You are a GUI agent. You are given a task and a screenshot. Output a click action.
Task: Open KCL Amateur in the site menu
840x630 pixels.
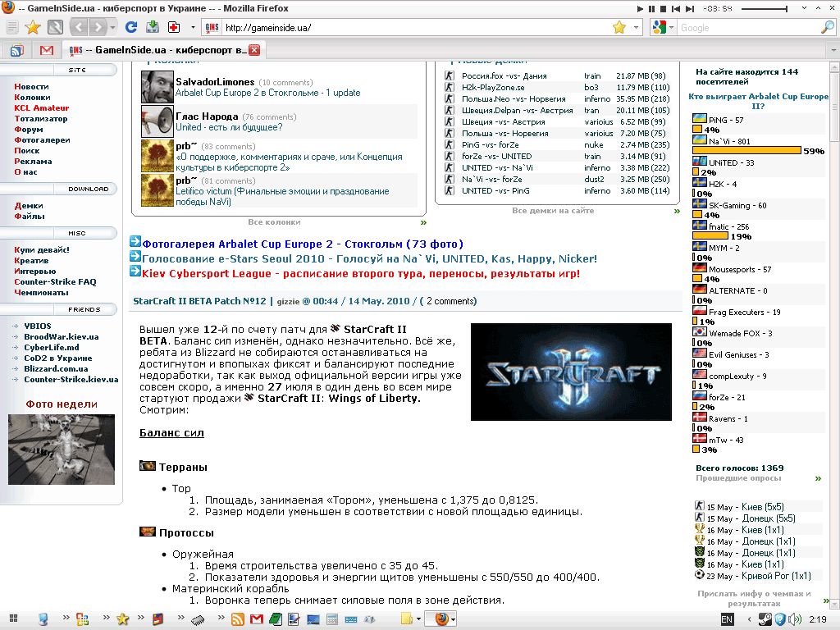click(41, 107)
